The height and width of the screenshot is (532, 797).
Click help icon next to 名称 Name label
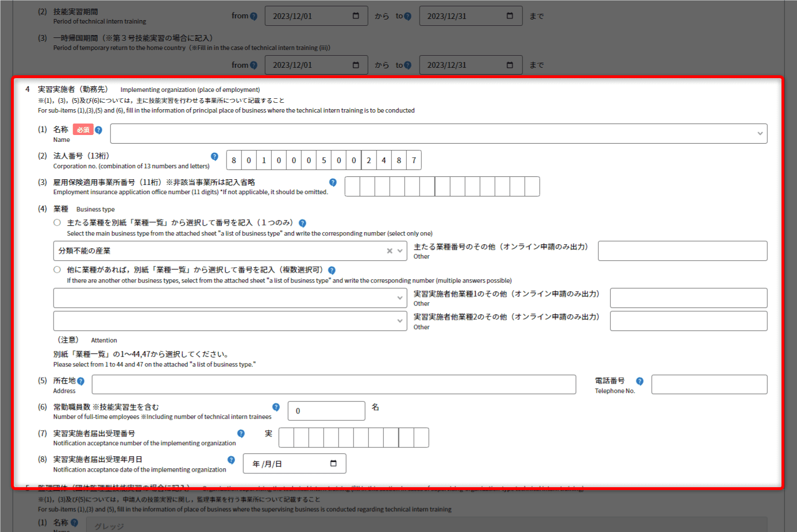coord(98,130)
